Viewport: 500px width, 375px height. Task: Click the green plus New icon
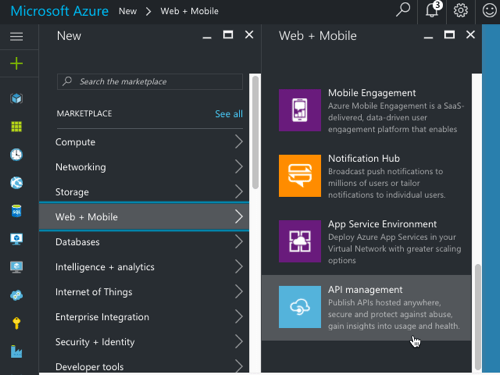coord(16,63)
